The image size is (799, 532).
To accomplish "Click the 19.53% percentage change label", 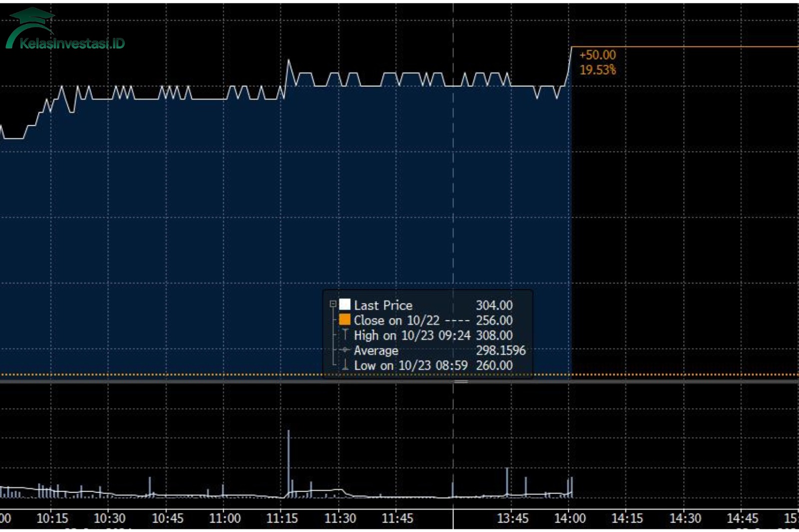I will [597, 70].
